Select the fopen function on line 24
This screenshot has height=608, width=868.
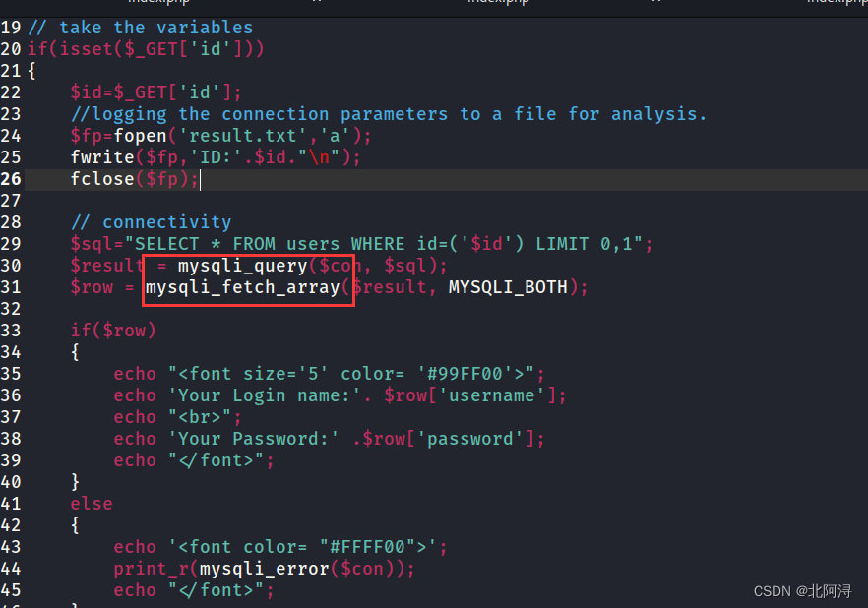pyautogui.click(x=140, y=135)
